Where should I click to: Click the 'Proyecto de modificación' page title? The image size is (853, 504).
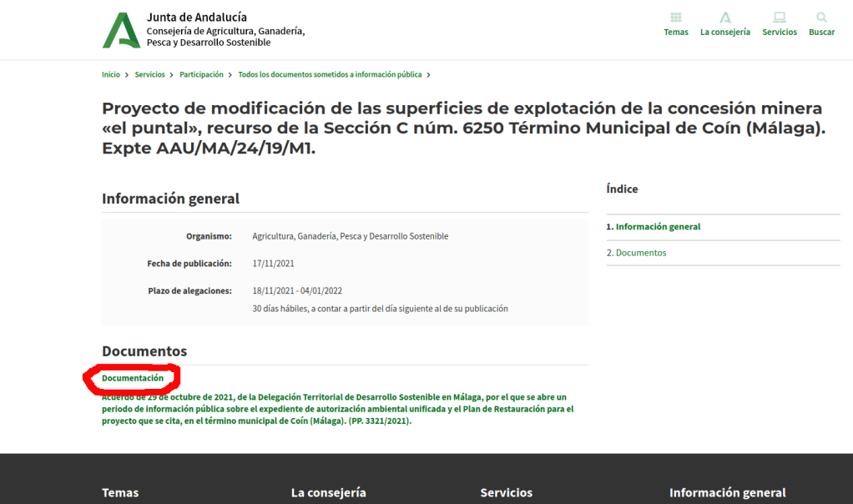[x=462, y=129]
